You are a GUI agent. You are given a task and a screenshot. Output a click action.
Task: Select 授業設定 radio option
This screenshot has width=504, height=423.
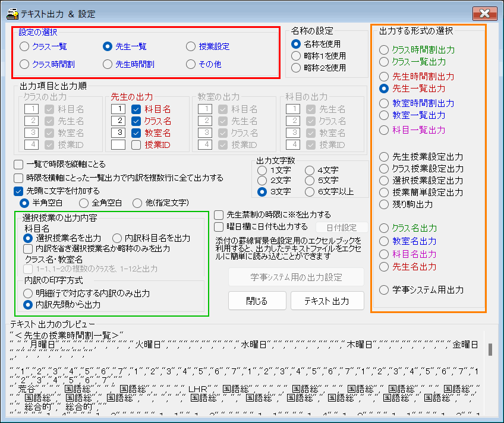(x=191, y=46)
